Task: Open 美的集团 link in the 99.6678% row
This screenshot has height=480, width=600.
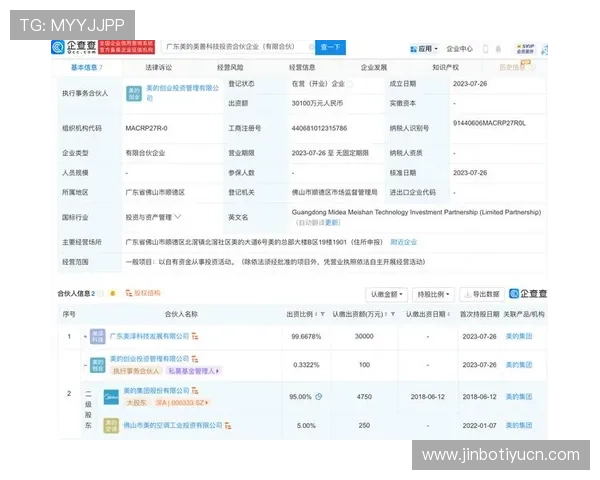Action: tap(519, 336)
